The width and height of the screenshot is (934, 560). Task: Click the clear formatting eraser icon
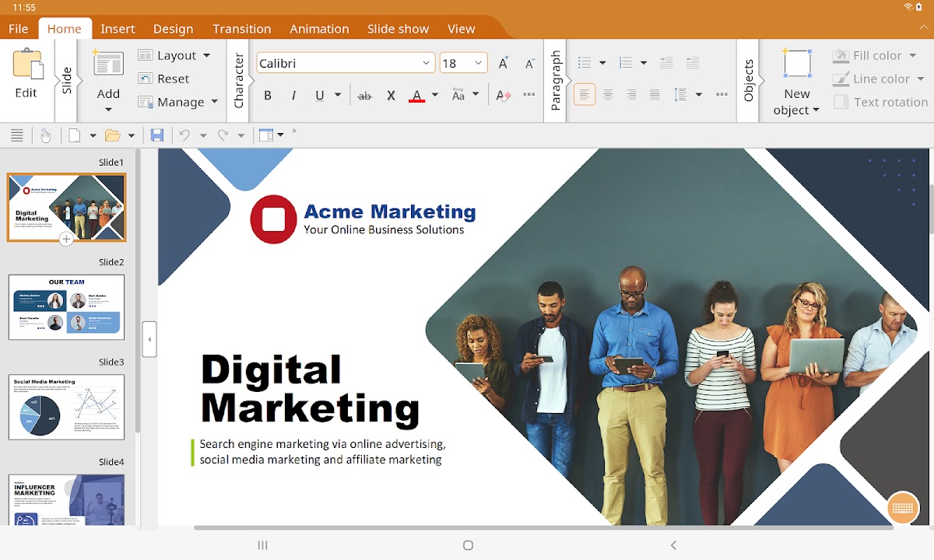click(504, 96)
